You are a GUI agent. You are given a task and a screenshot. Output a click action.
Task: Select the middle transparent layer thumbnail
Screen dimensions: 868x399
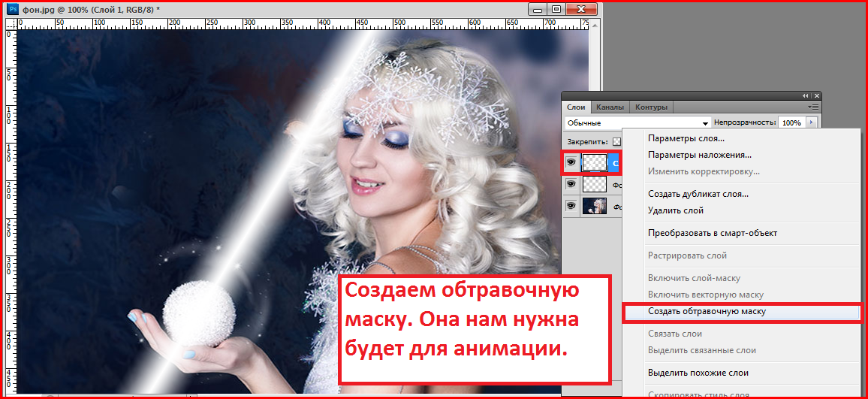(594, 184)
